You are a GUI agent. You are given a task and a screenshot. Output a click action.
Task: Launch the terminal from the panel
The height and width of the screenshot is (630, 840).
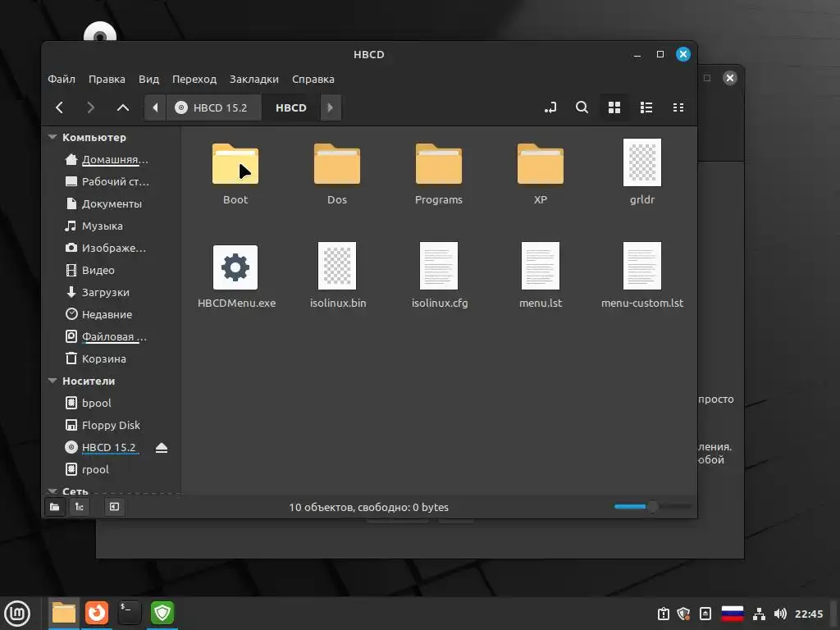129,613
